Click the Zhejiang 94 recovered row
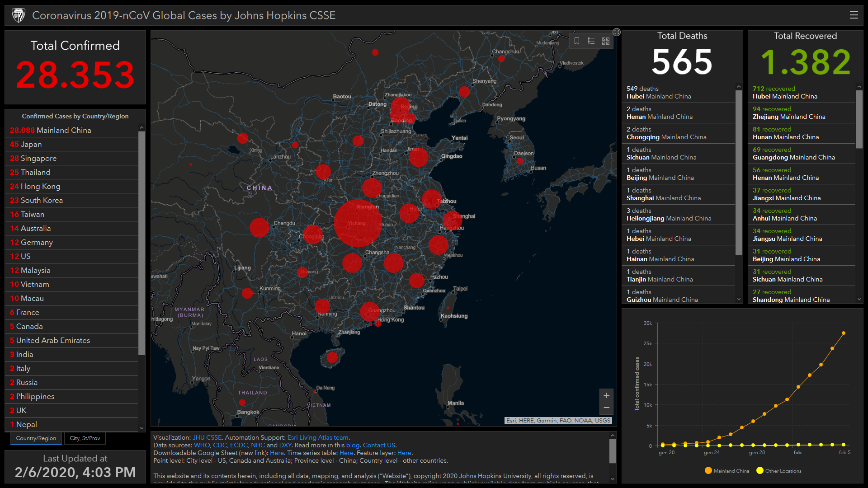Screen dimensions: 868x488 [802, 113]
